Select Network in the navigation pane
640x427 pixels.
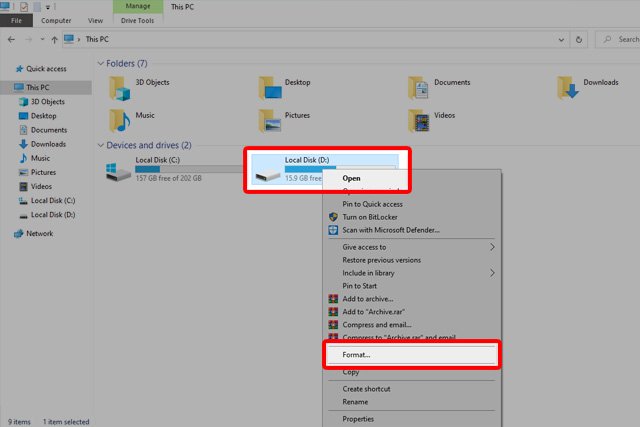point(39,233)
